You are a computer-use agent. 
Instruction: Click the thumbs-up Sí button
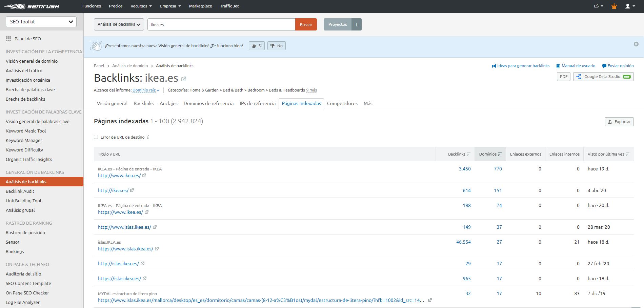tap(257, 46)
